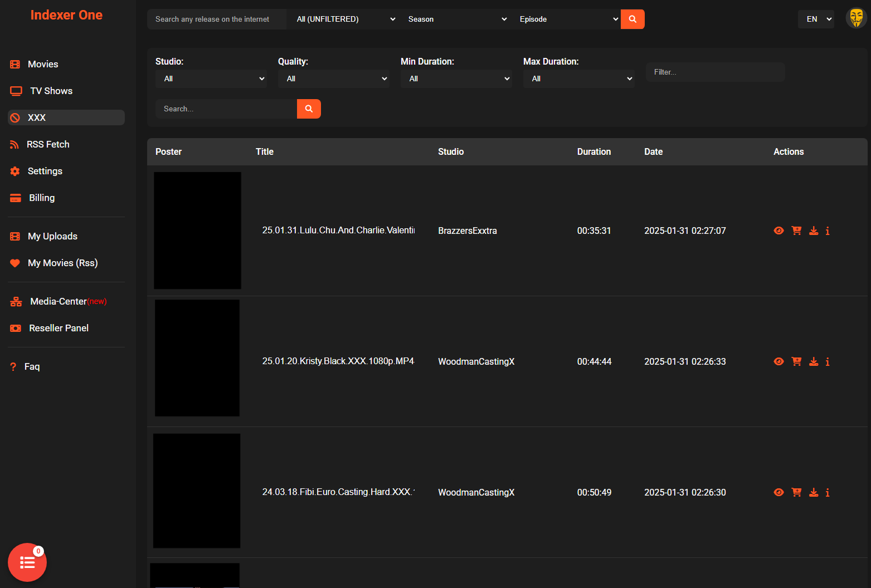Expand the Quality filter dropdown
Image resolution: width=871 pixels, height=588 pixels.
click(x=334, y=79)
